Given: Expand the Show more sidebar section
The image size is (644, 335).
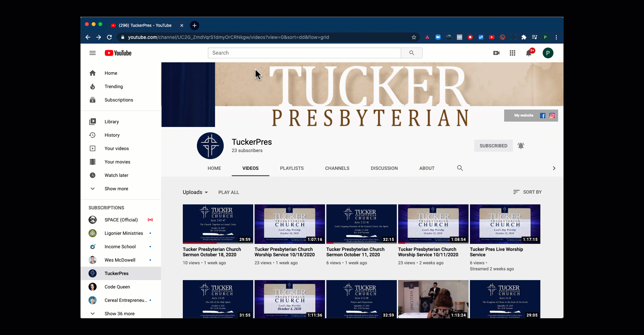Looking at the screenshot, I should click(121, 189).
